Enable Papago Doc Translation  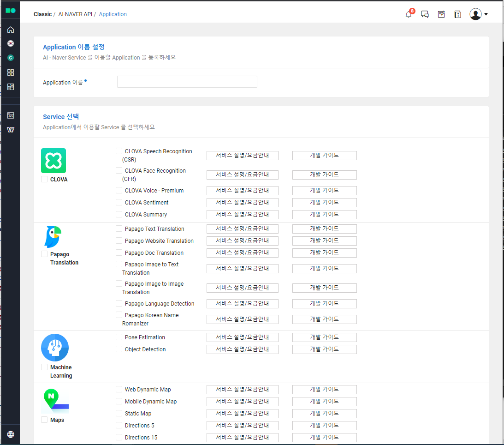click(x=119, y=253)
